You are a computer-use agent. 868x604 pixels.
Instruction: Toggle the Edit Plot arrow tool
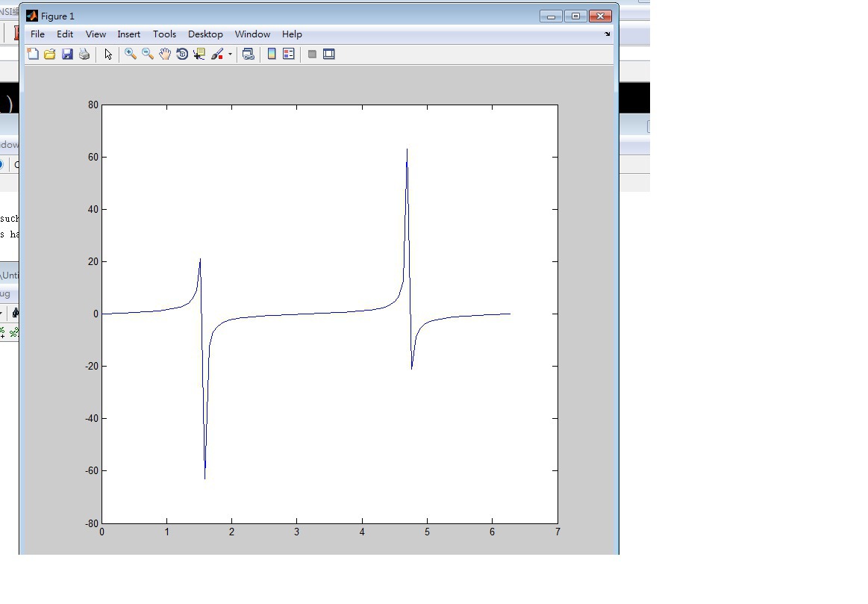[108, 54]
